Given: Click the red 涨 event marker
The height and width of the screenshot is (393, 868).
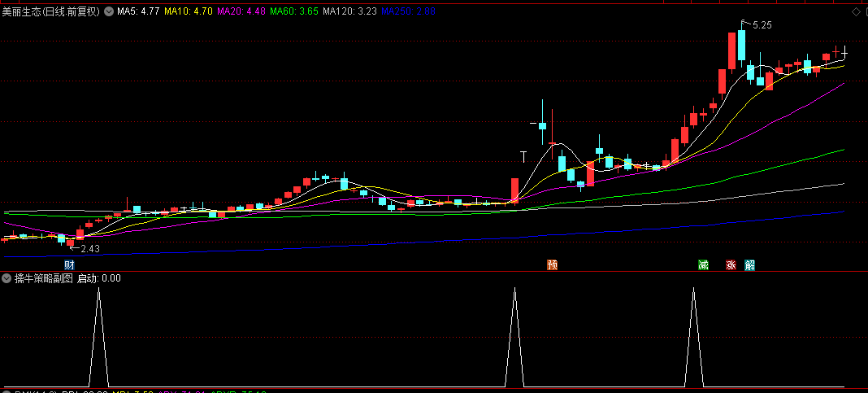Looking at the screenshot, I should click(731, 265).
